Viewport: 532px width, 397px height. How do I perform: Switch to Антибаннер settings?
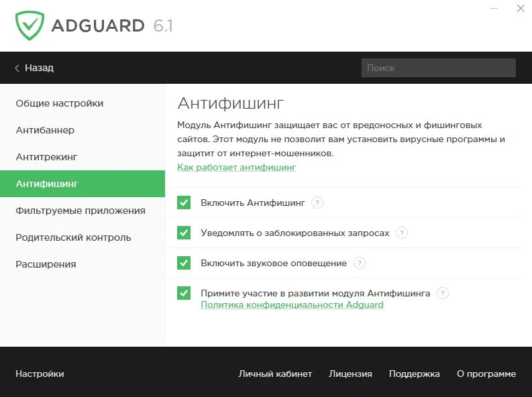[83, 130]
